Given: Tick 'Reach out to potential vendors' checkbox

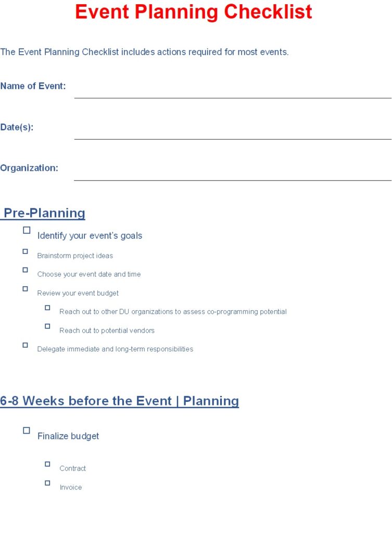Looking at the screenshot, I should (x=47, y=326).
